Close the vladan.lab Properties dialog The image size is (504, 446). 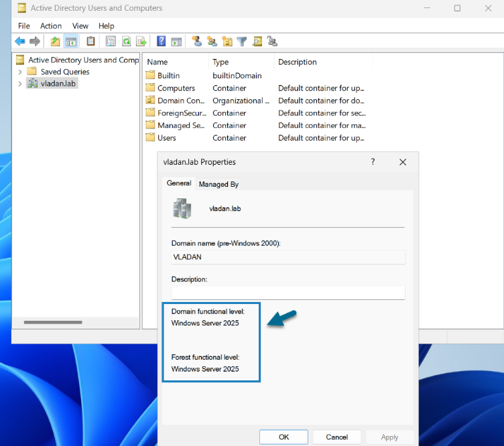[402, 162]
